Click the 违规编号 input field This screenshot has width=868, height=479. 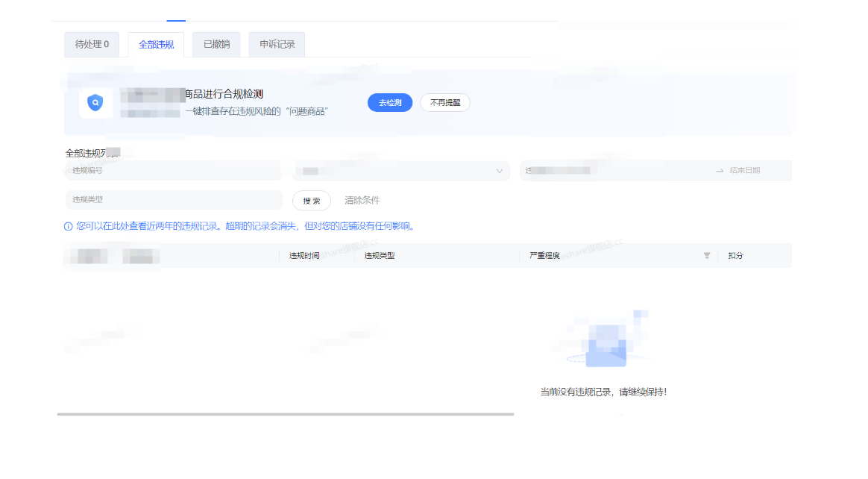(x=173, y=171)
